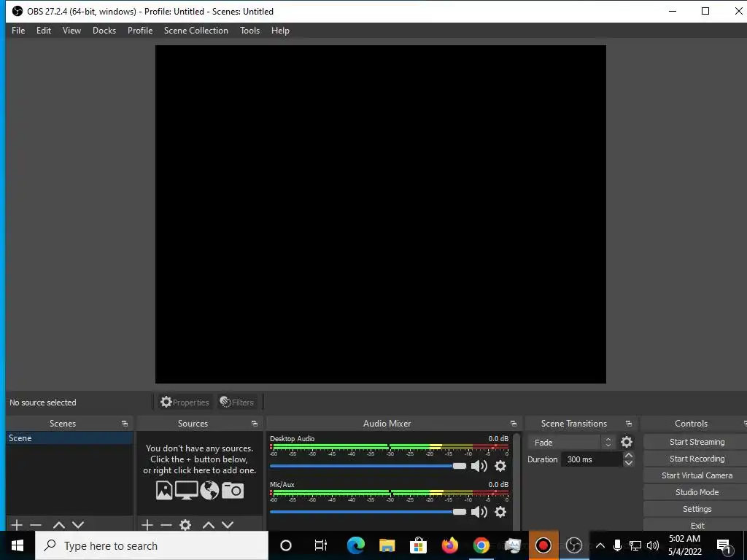Image resolution: width=747 pixels, height=560 pixels.
Task: Adjust Desktop Audio volume slider
Action: click(368, 466)
